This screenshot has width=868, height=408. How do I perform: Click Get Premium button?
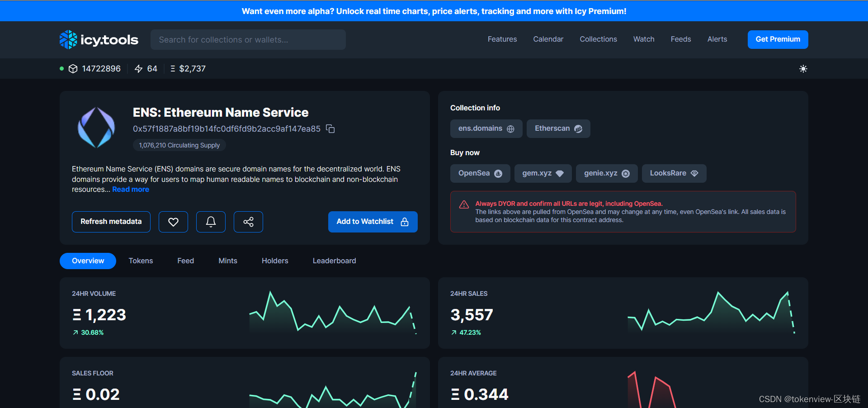tap(778, 39)
